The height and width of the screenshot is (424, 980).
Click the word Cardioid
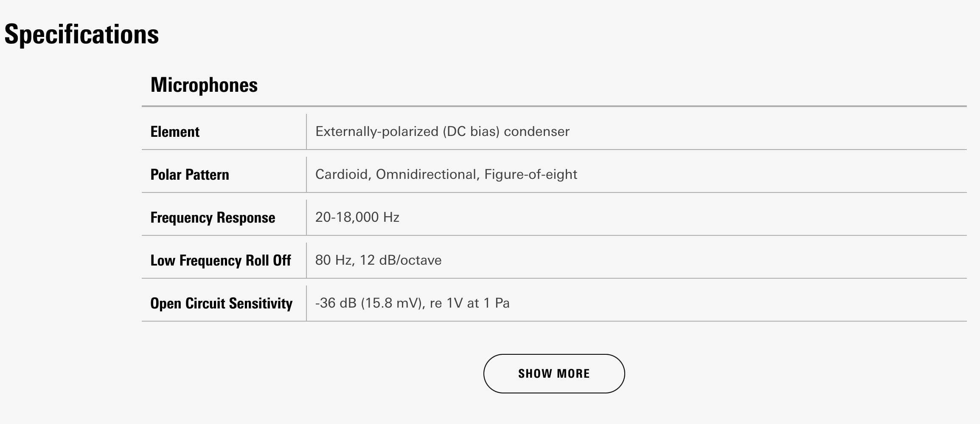[x=341, y=175]
